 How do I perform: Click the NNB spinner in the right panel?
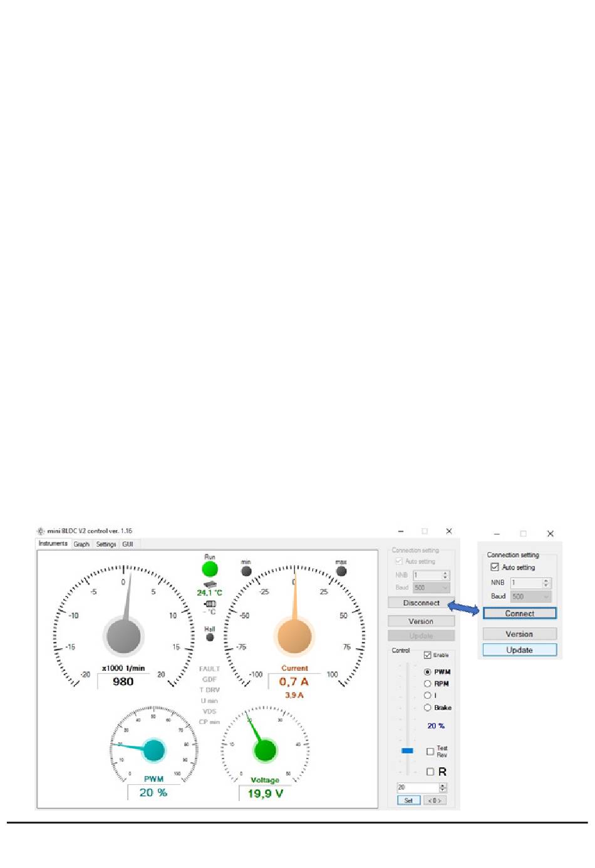[546, 583]
